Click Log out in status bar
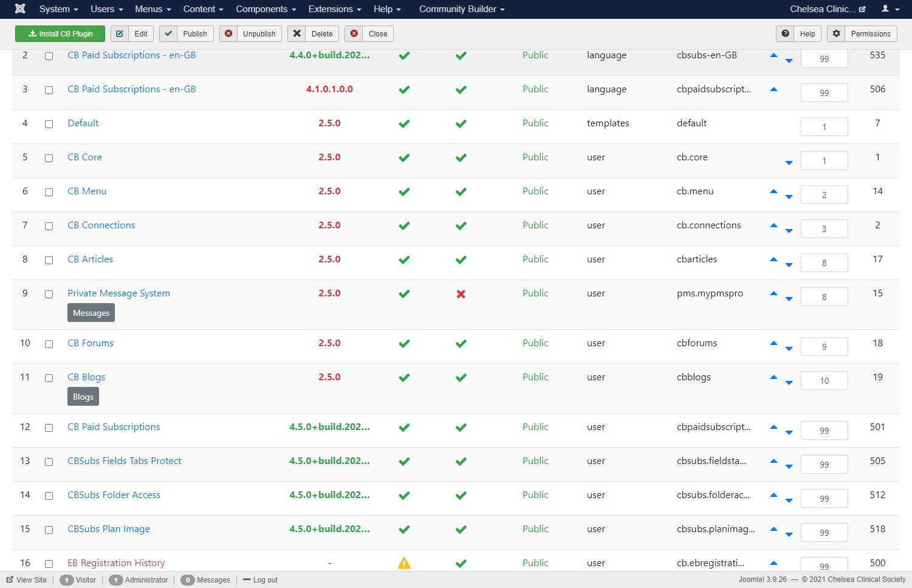The width and height of the screenshot is (912, 588). (260, 580)
